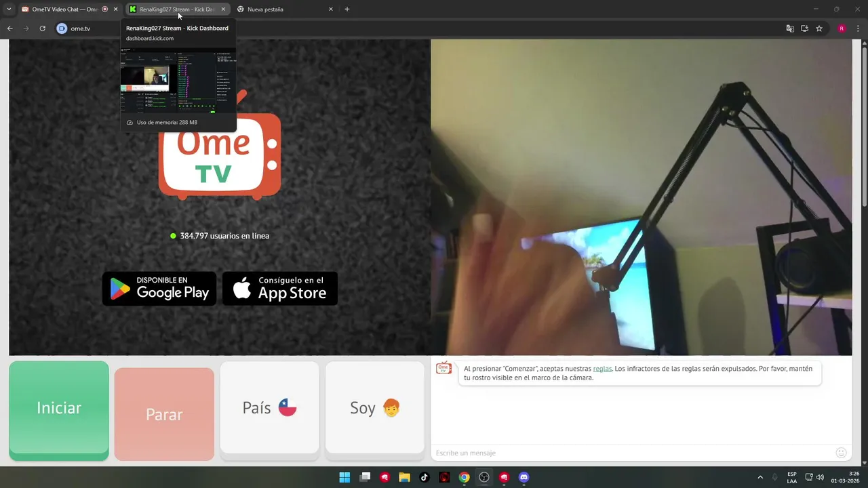Open the Chrome three-dot menu
Screen dimensions: 868x488
858,28
